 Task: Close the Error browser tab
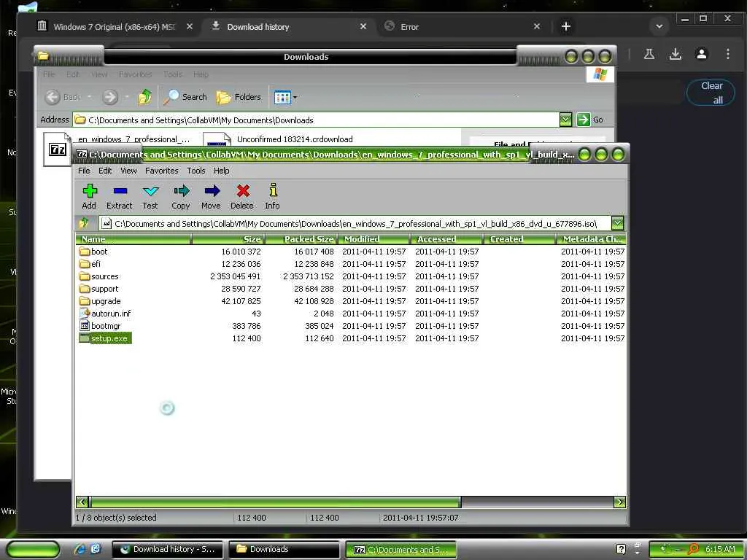pyautogui.click(x=537, y=27)
